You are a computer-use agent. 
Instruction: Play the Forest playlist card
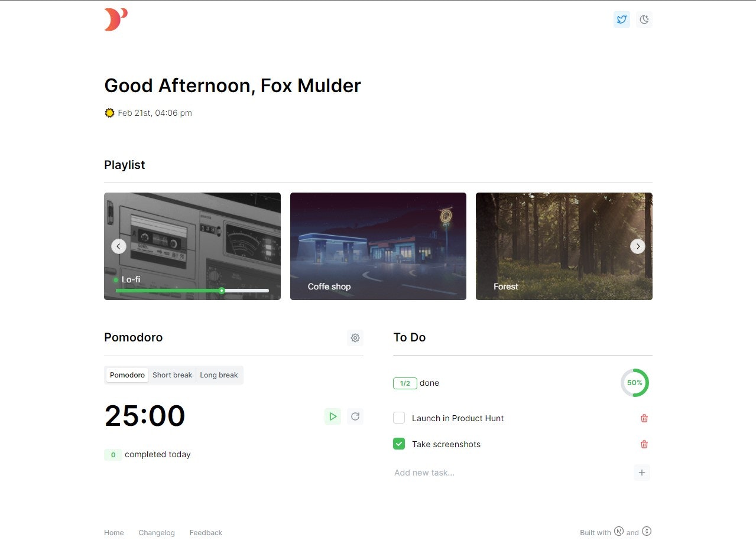click(x=564, y=246)
